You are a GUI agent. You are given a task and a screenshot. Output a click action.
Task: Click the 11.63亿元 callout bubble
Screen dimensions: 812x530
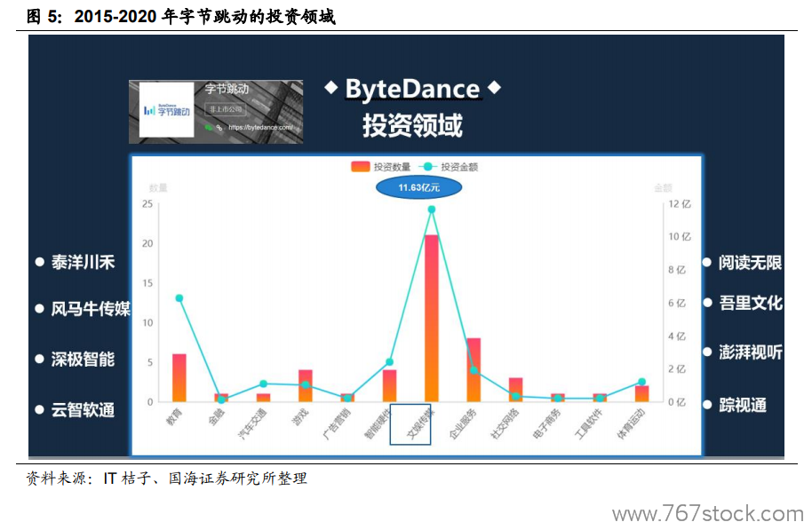click(x=419, y=187)
